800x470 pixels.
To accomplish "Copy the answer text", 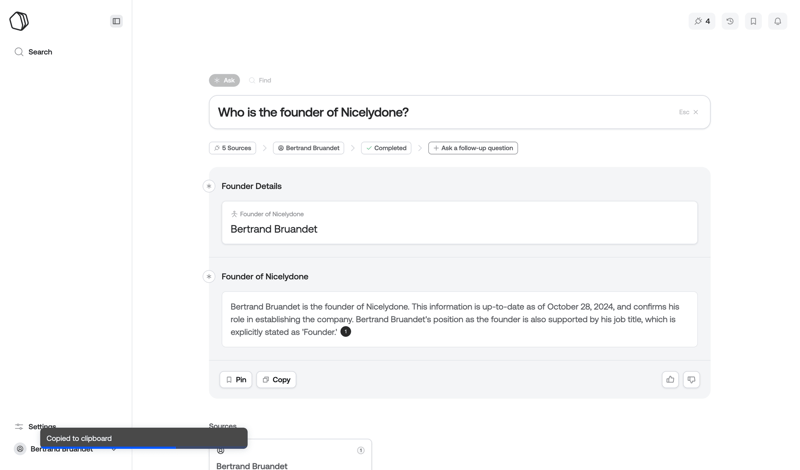I will coord(276,379).
